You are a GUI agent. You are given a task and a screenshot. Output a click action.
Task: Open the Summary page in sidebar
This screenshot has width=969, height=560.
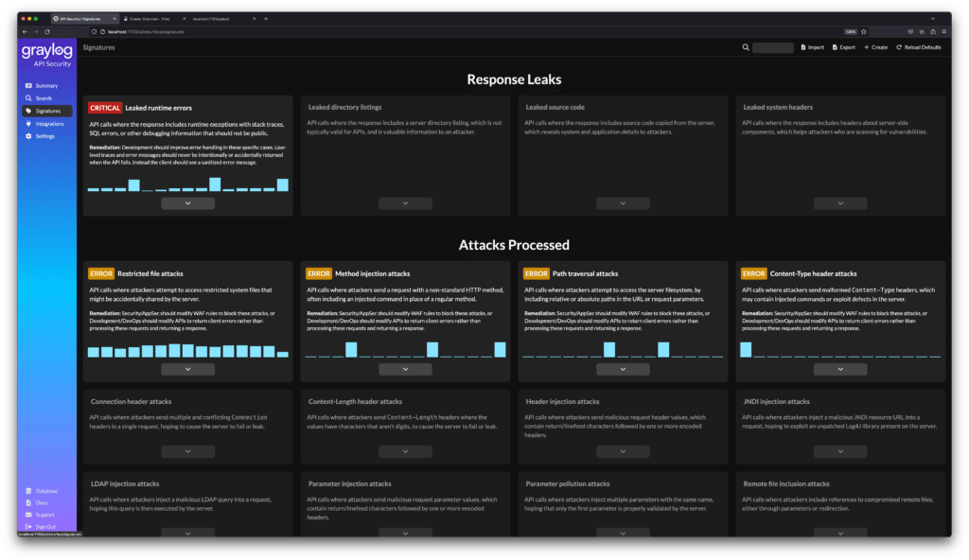(x=45, y=86)
